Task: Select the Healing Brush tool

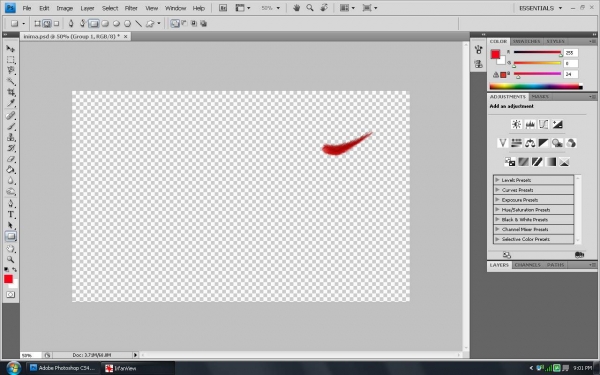Action: click(x=10, y=116)
